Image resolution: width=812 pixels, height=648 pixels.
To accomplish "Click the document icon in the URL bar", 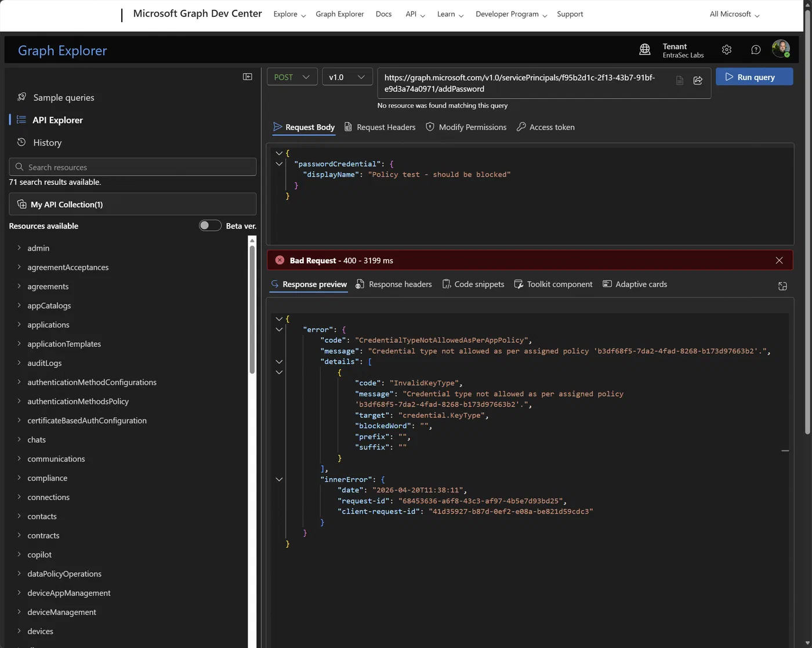I will pos(680,80).
